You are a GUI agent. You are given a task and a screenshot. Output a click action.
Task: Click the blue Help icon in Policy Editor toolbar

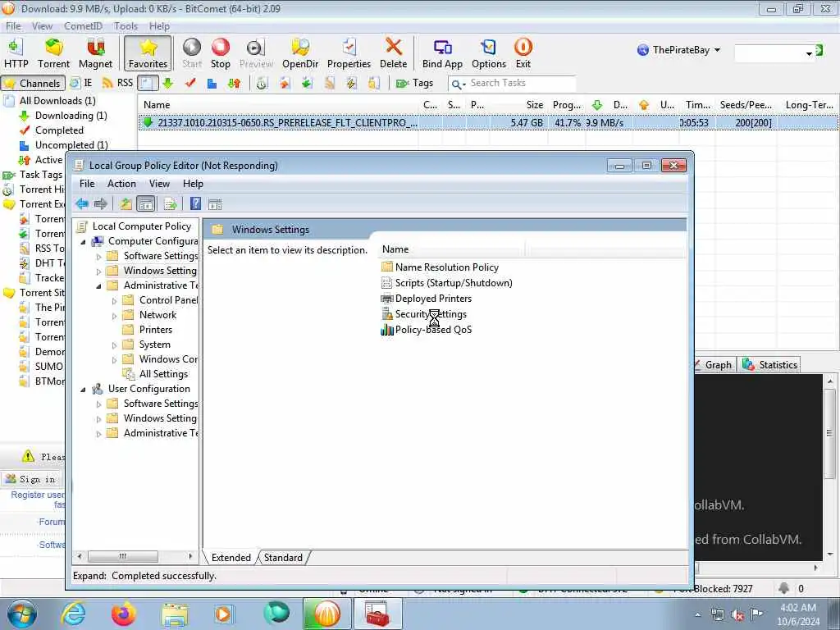coord(195,203)
